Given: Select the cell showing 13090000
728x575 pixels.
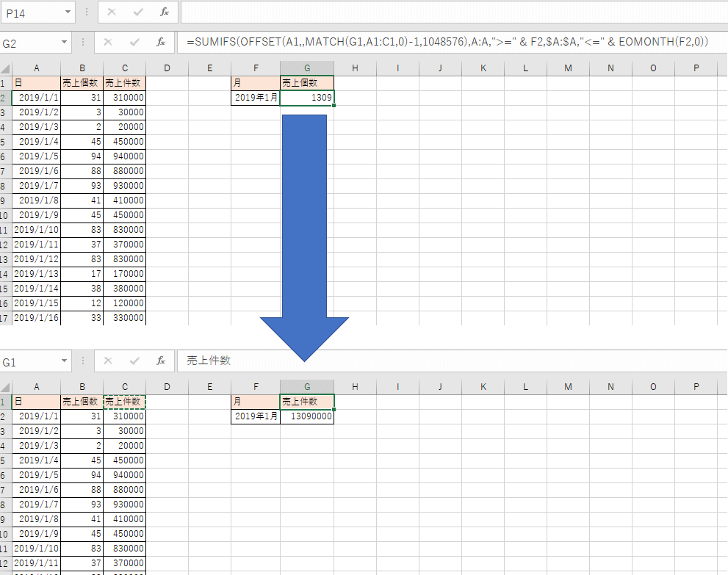Looking at the screenshot, I should pyautogui.click(x=307, y=416).
